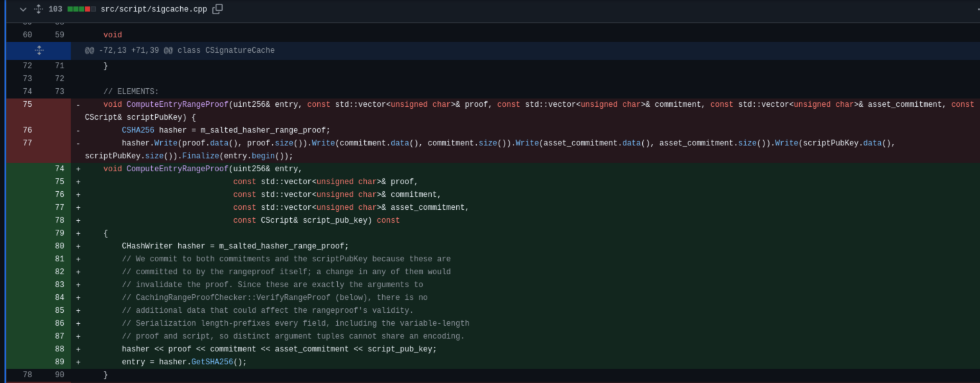
Task: Open the src/script/sigcache.cpp file link
Action: (x=154, y=10)
